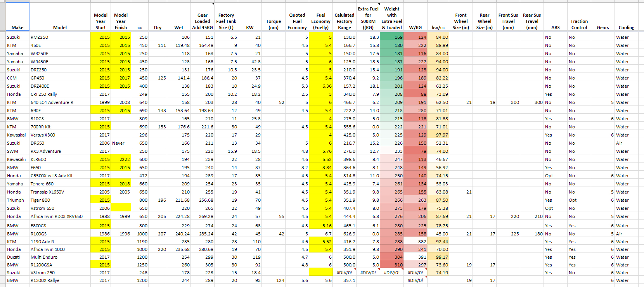Select the KW column header

250,17
